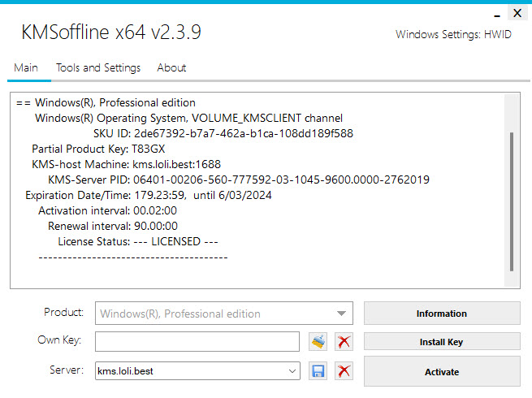Image resolution: width=532 pixels, height=398 pixels.
Task: Click the Information button
Action: [x=442, y=314]
